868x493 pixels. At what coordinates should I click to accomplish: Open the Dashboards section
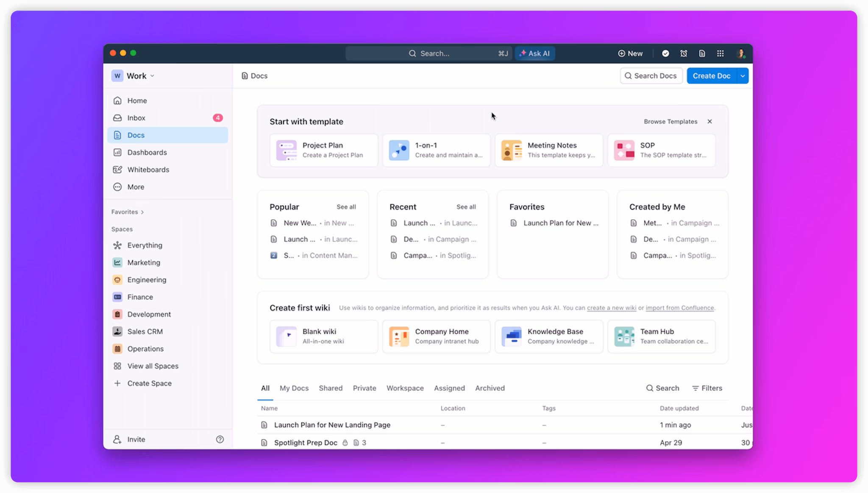[167, 152]
